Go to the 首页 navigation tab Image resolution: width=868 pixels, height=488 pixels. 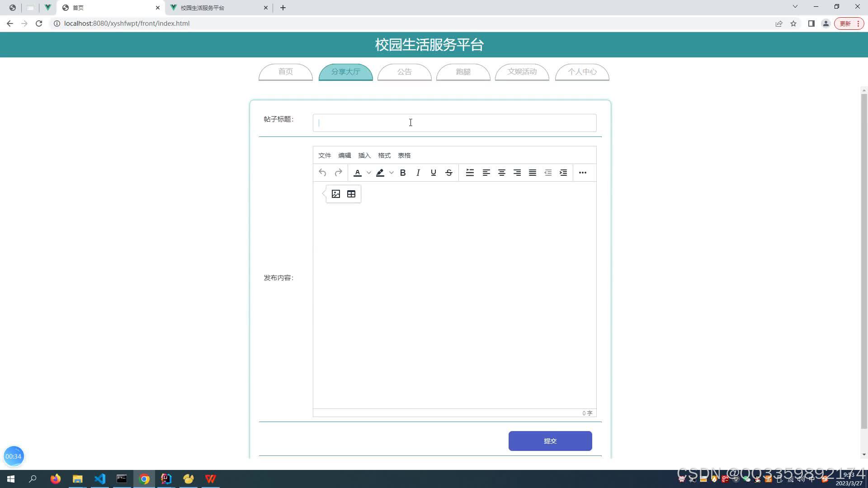coord(286,72)
